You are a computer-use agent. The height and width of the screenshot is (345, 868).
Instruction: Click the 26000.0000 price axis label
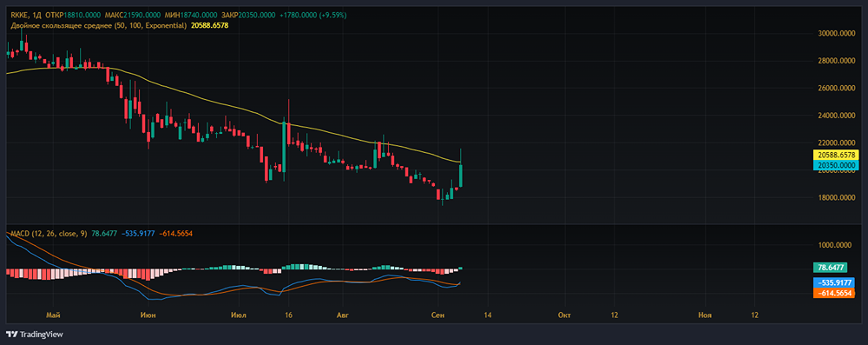point(836,88)
